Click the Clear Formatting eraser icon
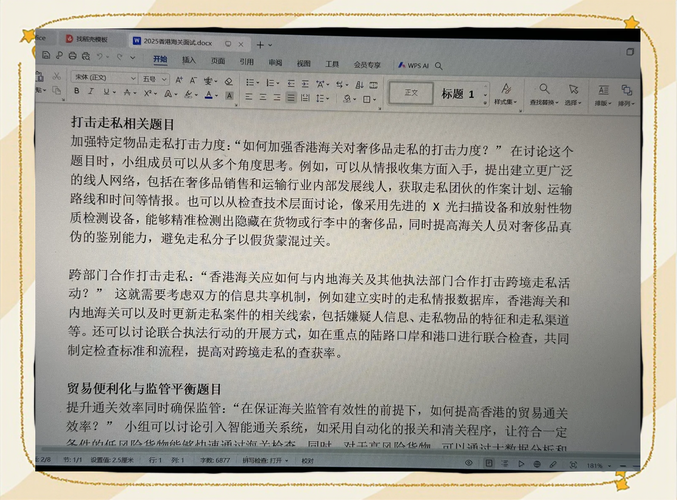 pyautogui.click(x=229, y=81)
